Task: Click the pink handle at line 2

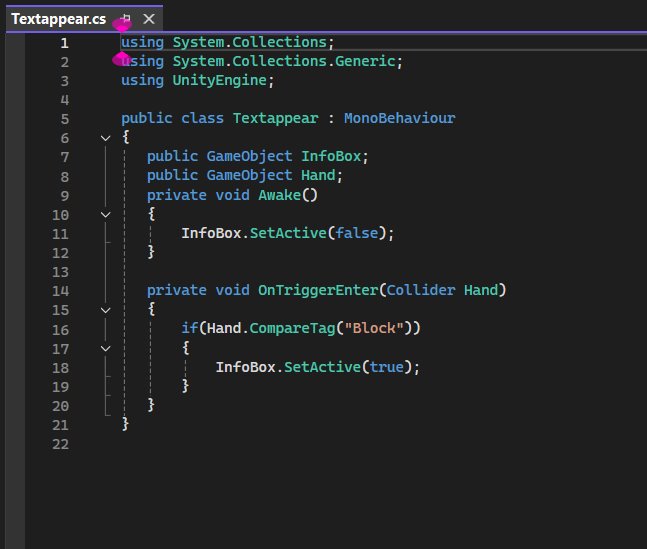Action: point(122,59)
